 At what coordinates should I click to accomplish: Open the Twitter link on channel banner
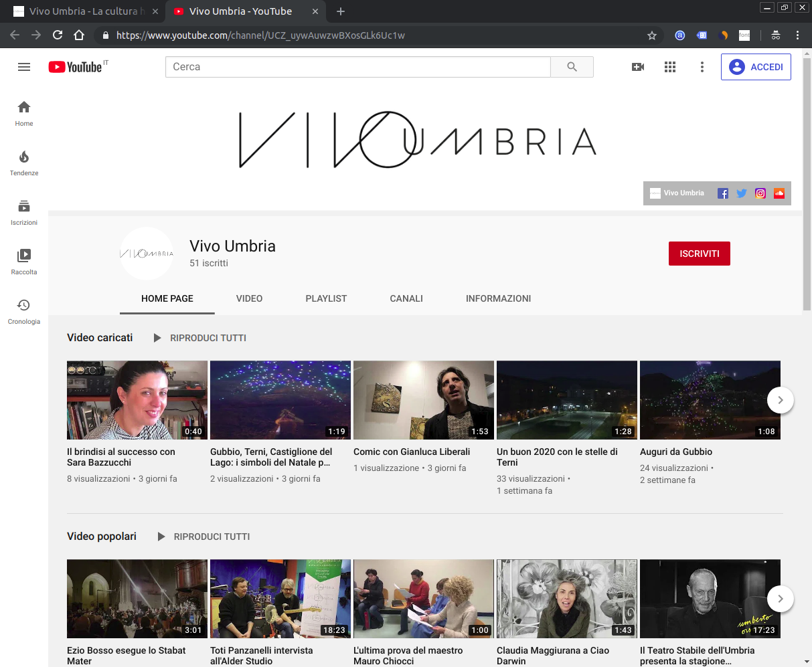tap(742, 193)
